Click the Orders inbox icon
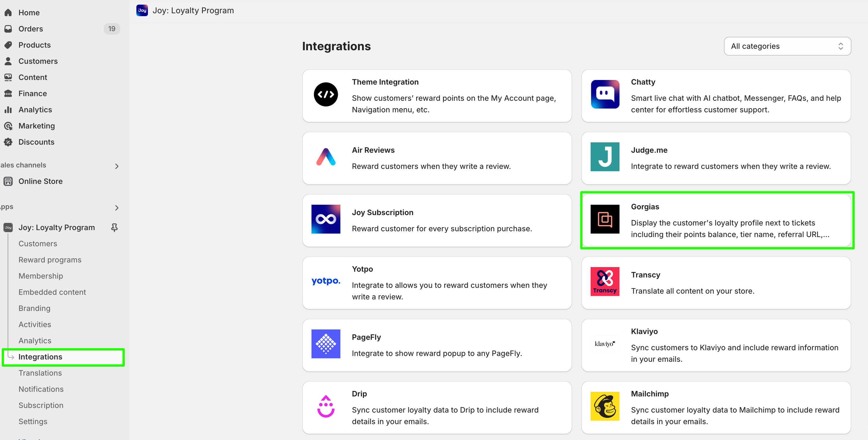The image size is (868, 440). 8,29
